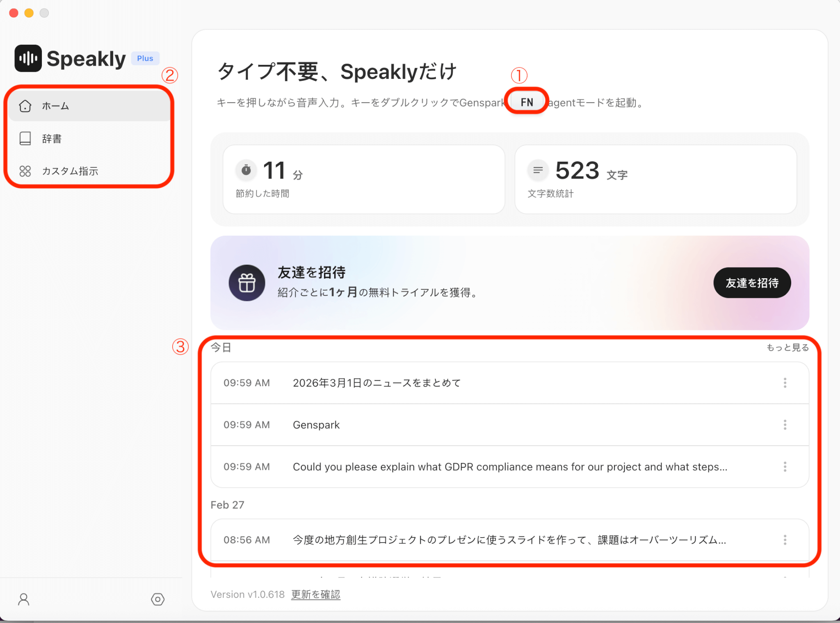Open the options menu for the Genspark entry
840x623 pixels.
point(785,425)
